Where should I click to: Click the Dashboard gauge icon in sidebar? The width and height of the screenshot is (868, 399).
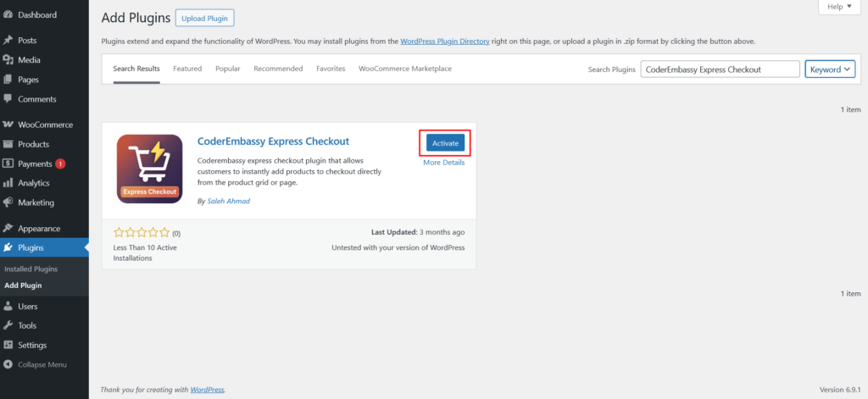pyautogui.click(x=8, y=15)
